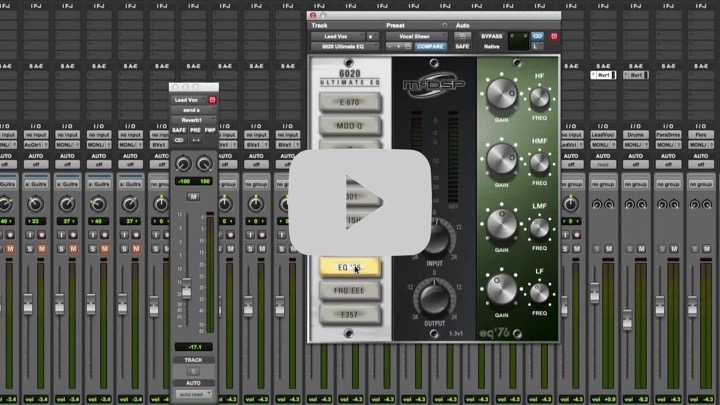
Task: Click the LMF freq knob
Action: [540, 228]
